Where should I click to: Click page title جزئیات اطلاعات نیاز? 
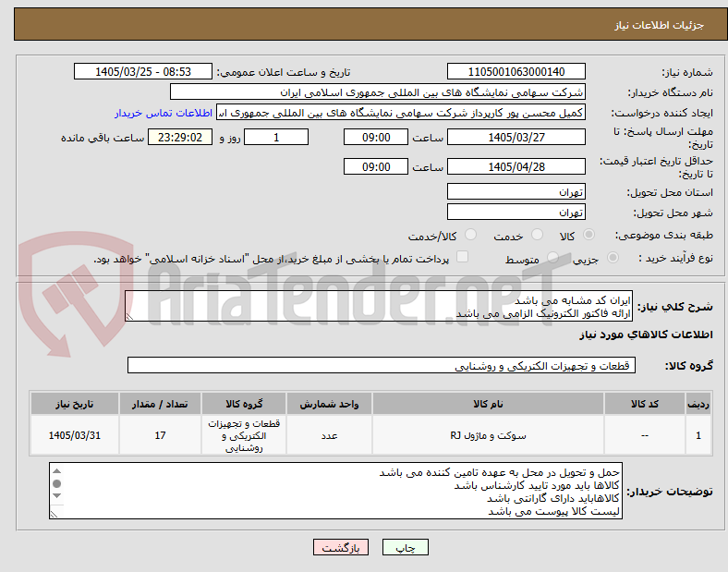click(659, 25)
